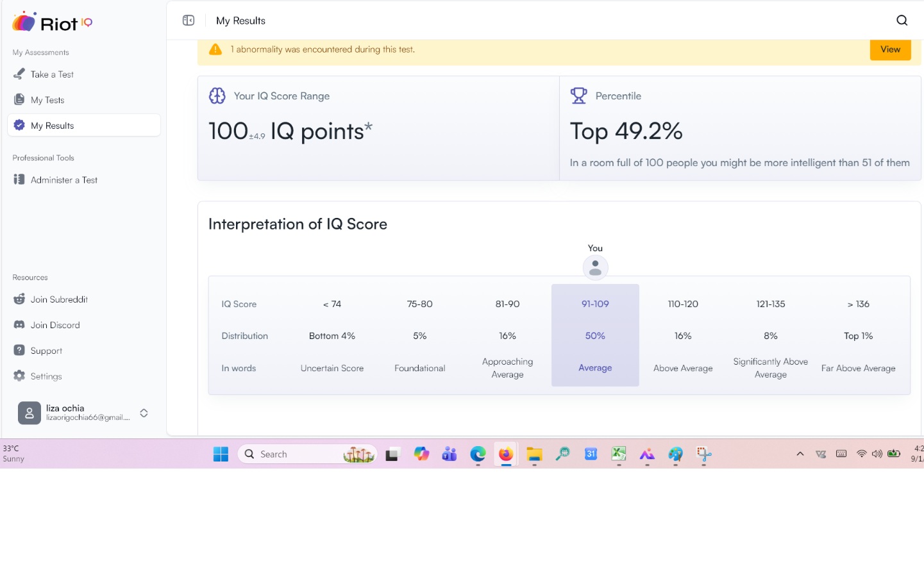Click the You person avatar marker
Viewport: 924px width, 582px height.
coord(595,267)
